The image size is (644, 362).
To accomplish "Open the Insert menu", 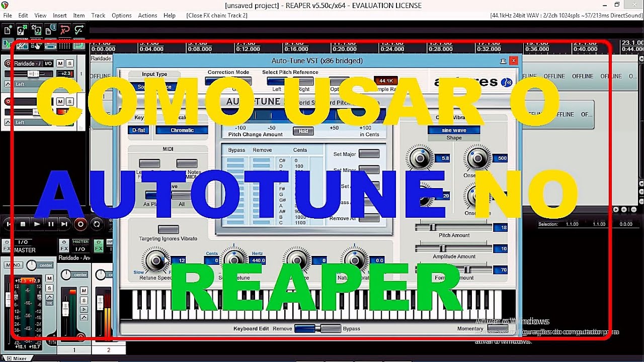I will tap(60, 16).
